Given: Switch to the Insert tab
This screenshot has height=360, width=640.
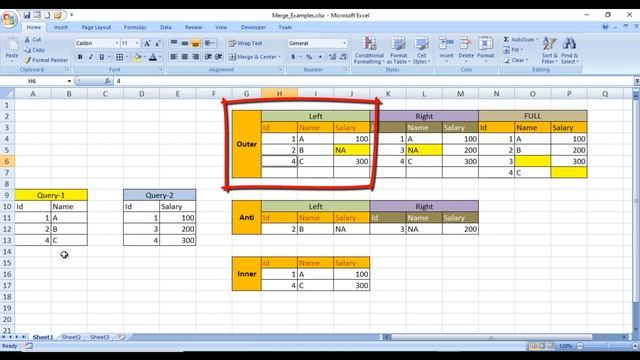Looking at the screenshot, I should click(60, 27).
